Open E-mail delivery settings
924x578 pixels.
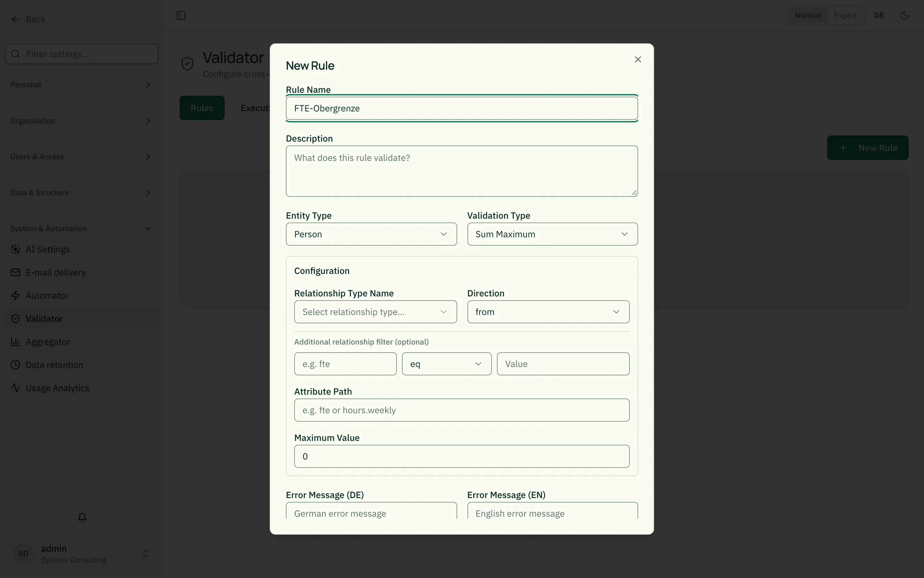[82, 272]
